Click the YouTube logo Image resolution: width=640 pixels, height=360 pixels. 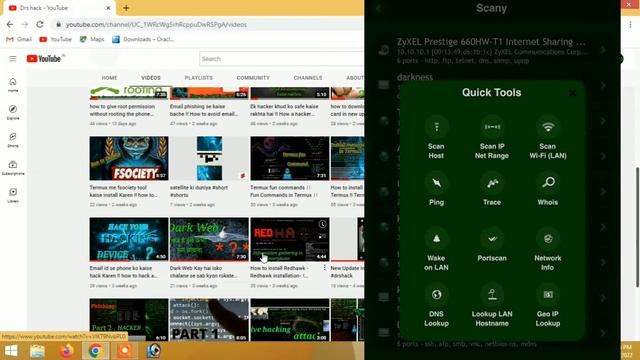(x=44, y=59)
